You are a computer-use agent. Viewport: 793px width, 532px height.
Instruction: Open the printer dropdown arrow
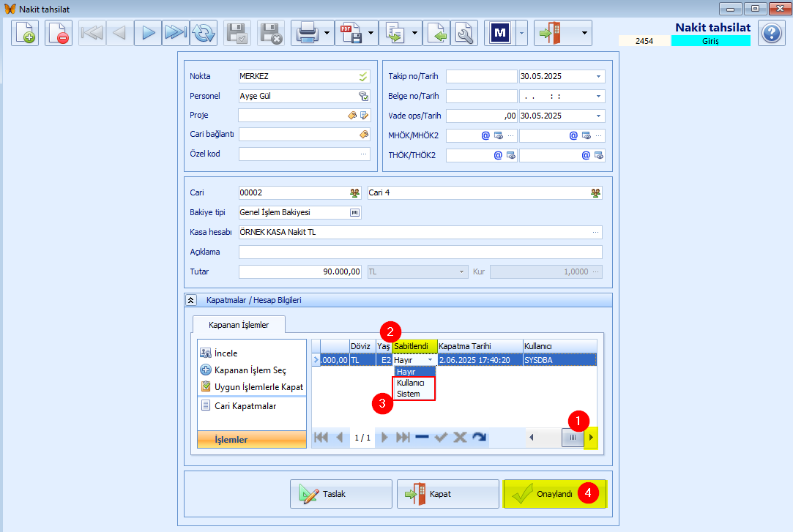(327, 34)
